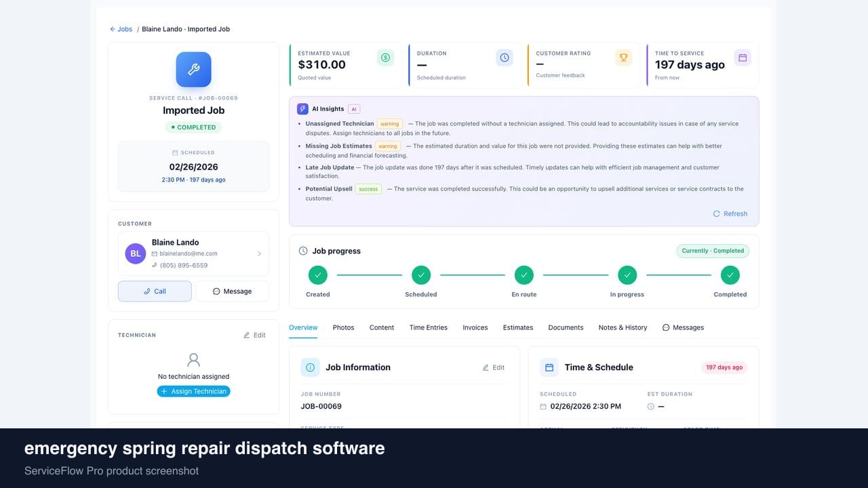Click the customer email blainelando@me.com
868x488 pixels.
click(x=189, y=253)
